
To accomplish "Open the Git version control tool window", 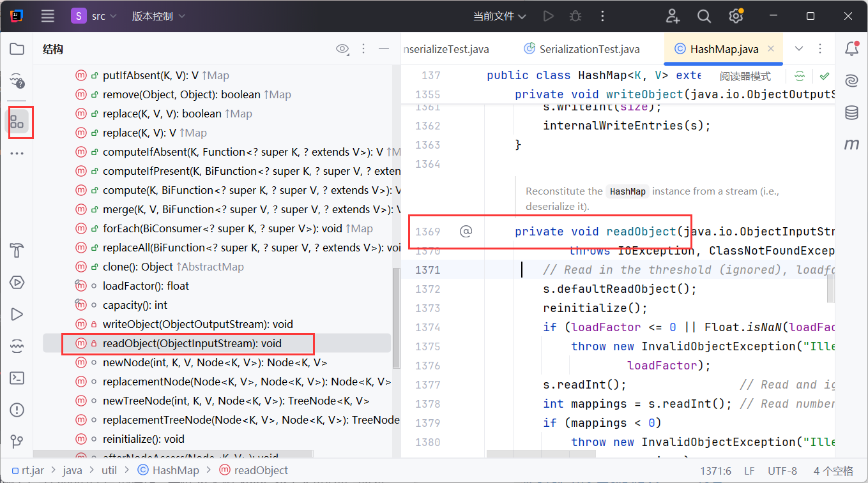I will click(x=17, y=442).
